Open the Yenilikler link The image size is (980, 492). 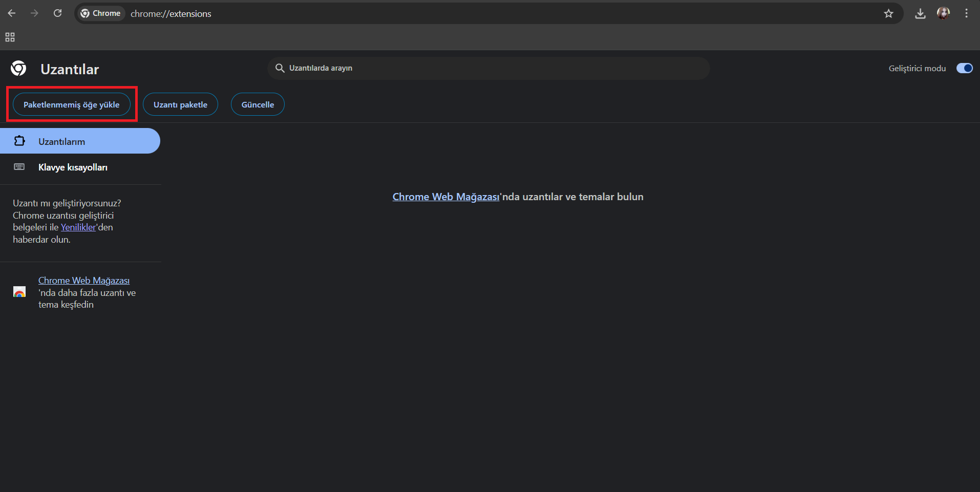point(78,227)
